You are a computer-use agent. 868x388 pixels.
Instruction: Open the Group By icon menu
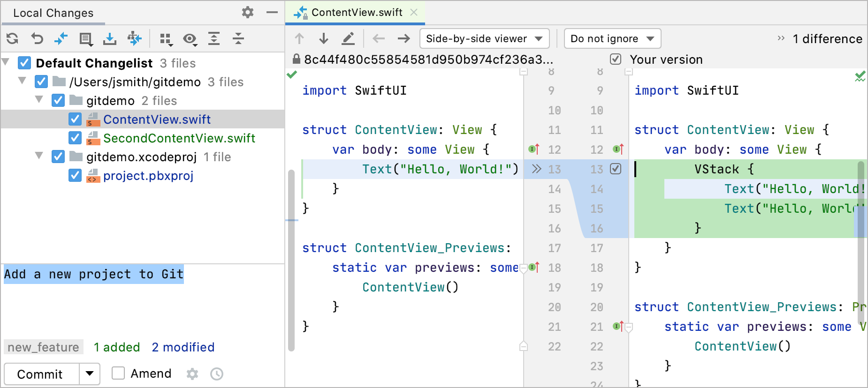[166, 39]
